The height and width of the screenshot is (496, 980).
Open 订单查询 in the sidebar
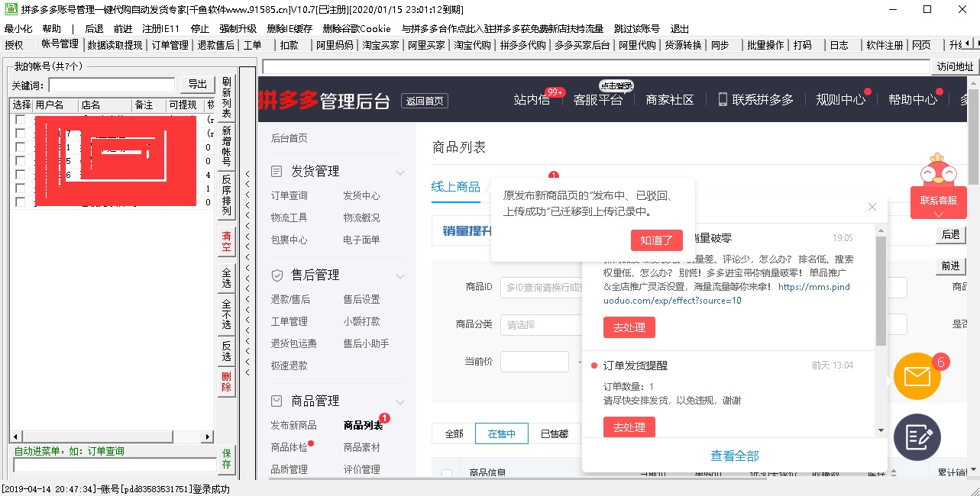(x=289, y=195)
